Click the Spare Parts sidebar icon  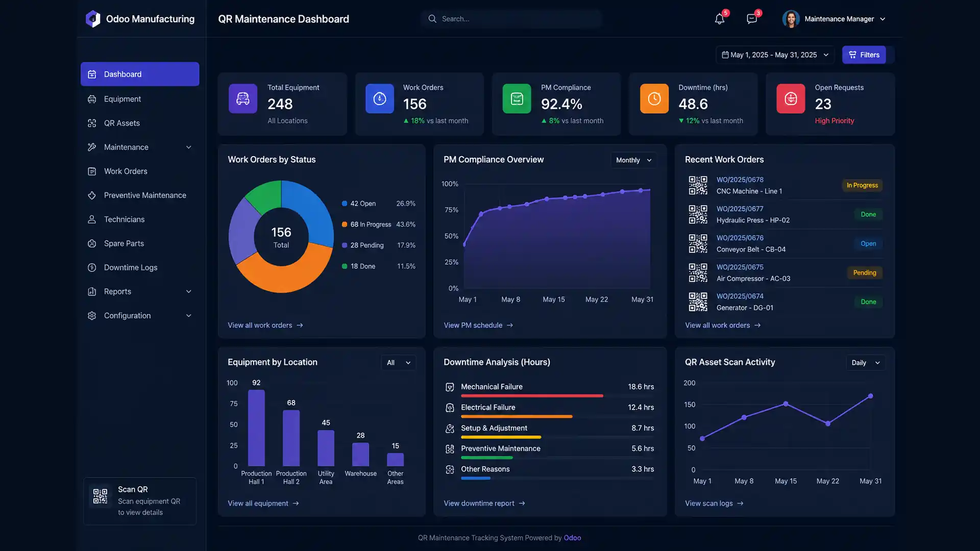(x=92, y=243)
